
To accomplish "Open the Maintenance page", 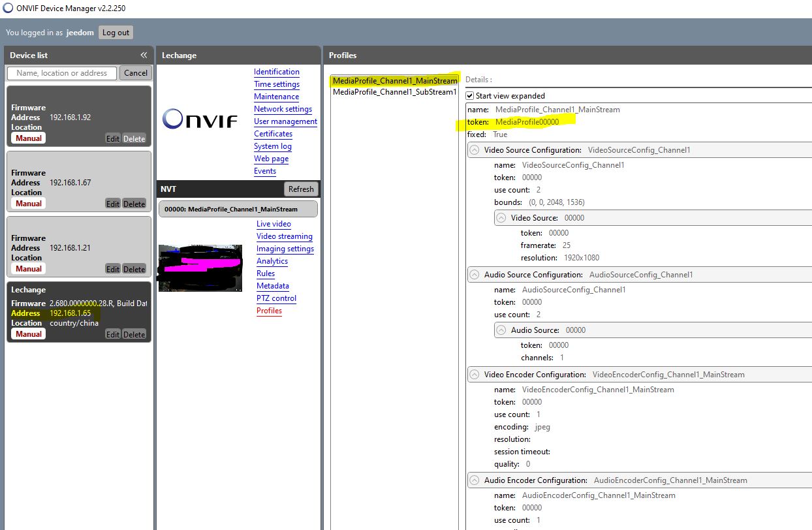I will tap(277, 97).
